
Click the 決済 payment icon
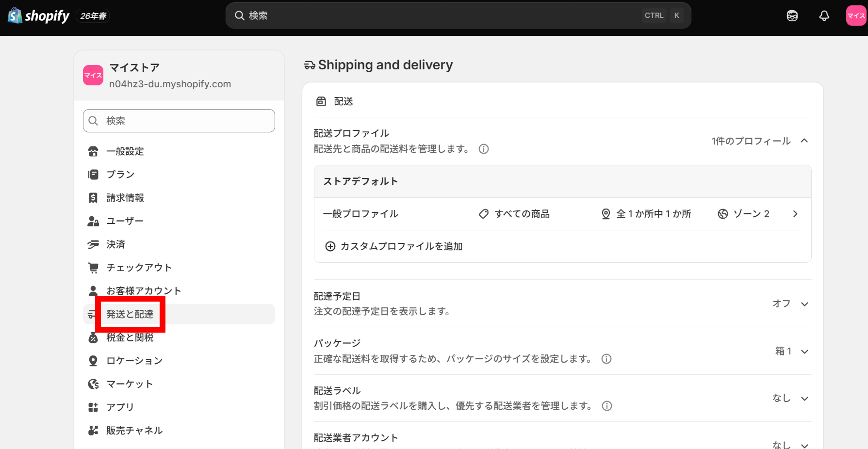tap(93, 244)
